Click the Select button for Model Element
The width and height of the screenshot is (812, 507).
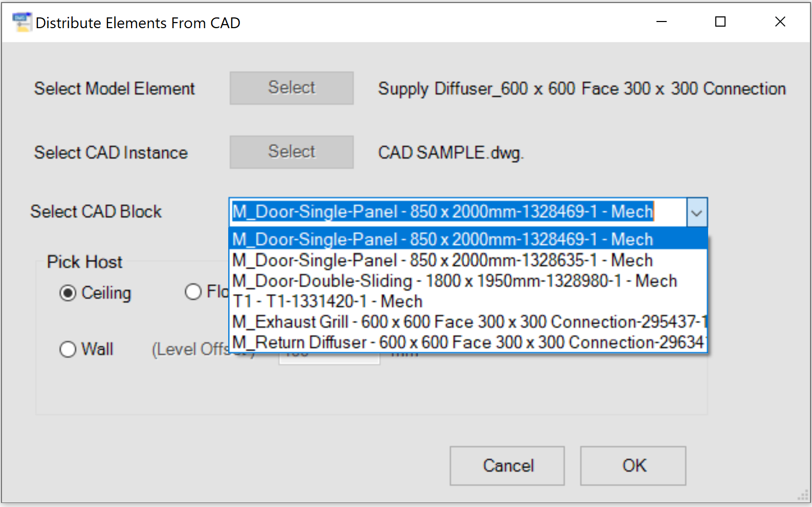292,88
